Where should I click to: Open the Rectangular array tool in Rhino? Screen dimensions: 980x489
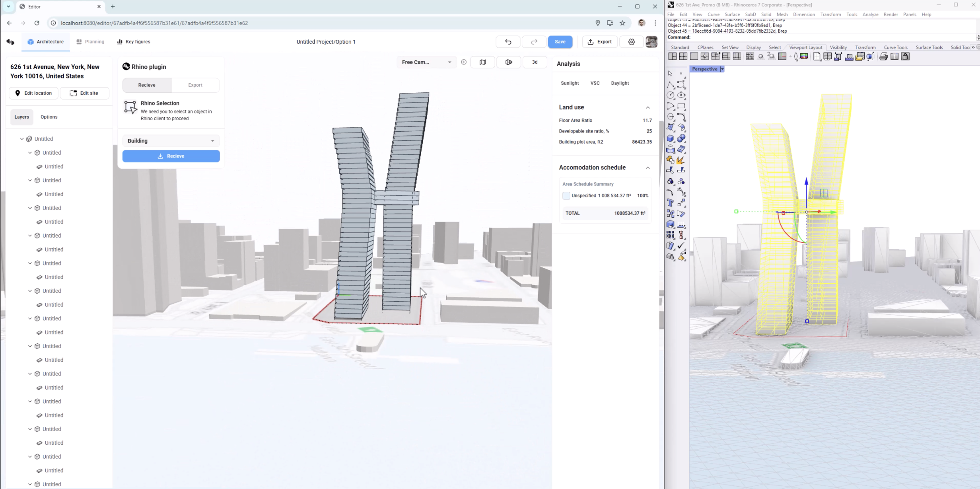[671, 235]
